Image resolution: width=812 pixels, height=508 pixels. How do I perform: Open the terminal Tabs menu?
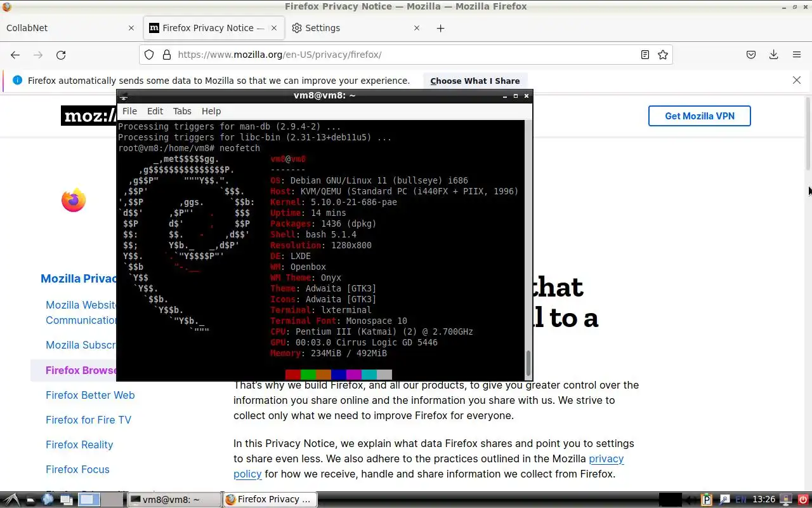click(x=182, y=111)
